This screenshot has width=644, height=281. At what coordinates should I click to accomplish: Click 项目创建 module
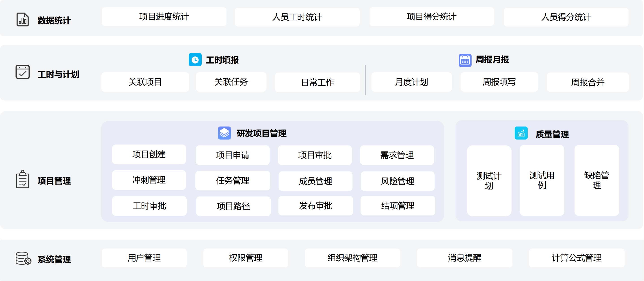[x=149, y=154]
